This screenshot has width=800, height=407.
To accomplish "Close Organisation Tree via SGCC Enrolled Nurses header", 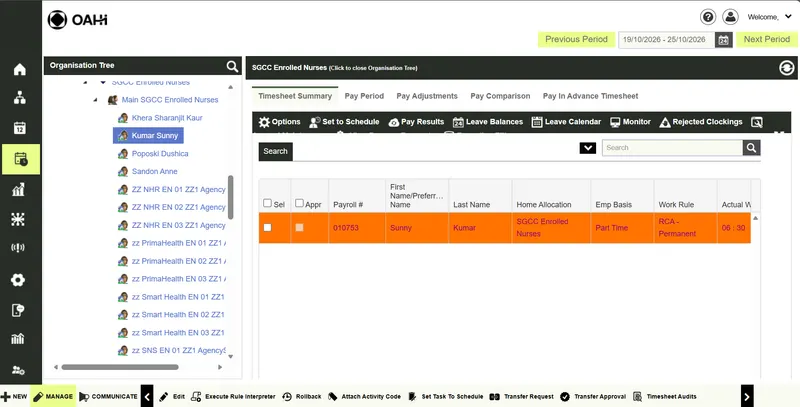I will click(334, 68).
